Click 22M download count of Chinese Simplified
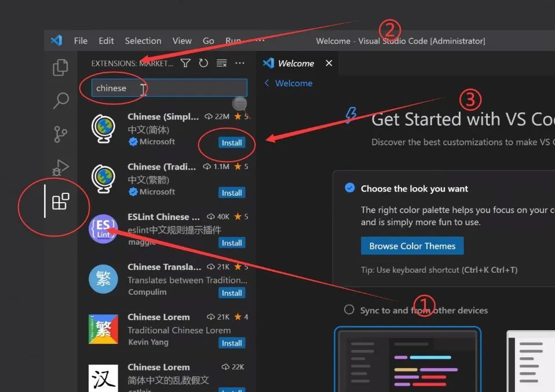 point(217,116)
